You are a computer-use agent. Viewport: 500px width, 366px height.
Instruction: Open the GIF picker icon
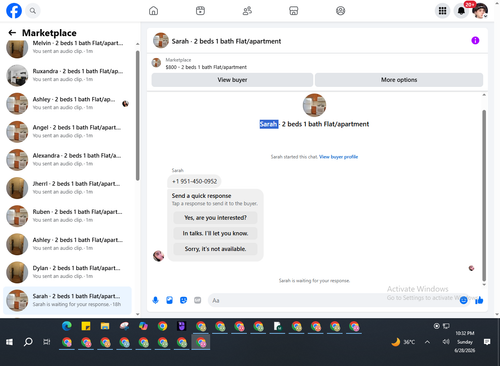tap(198, 300)
